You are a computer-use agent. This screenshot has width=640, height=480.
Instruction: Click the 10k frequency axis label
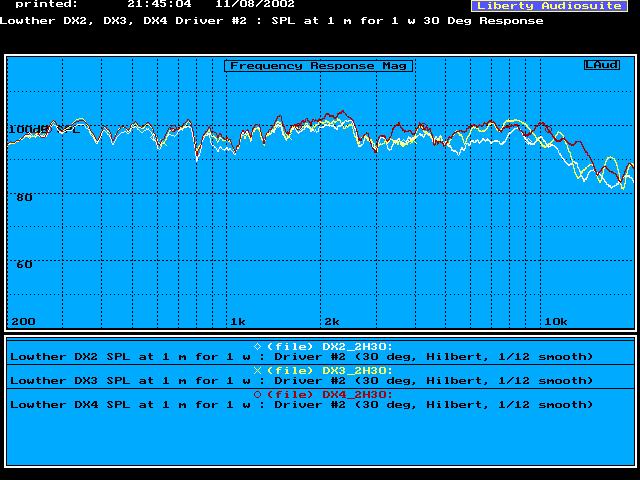556,322
